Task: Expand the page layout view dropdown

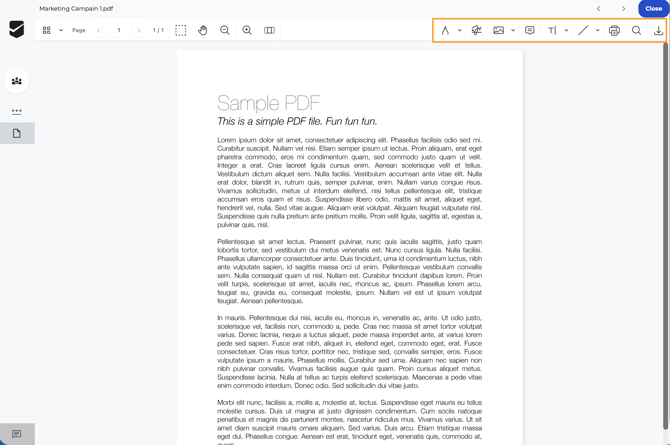Action: (61, 31)
